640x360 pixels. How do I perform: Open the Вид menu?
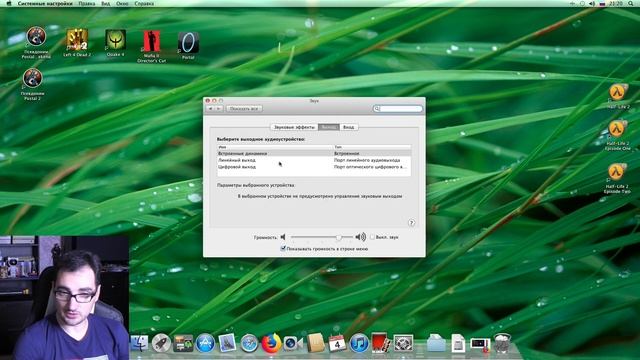106,3
